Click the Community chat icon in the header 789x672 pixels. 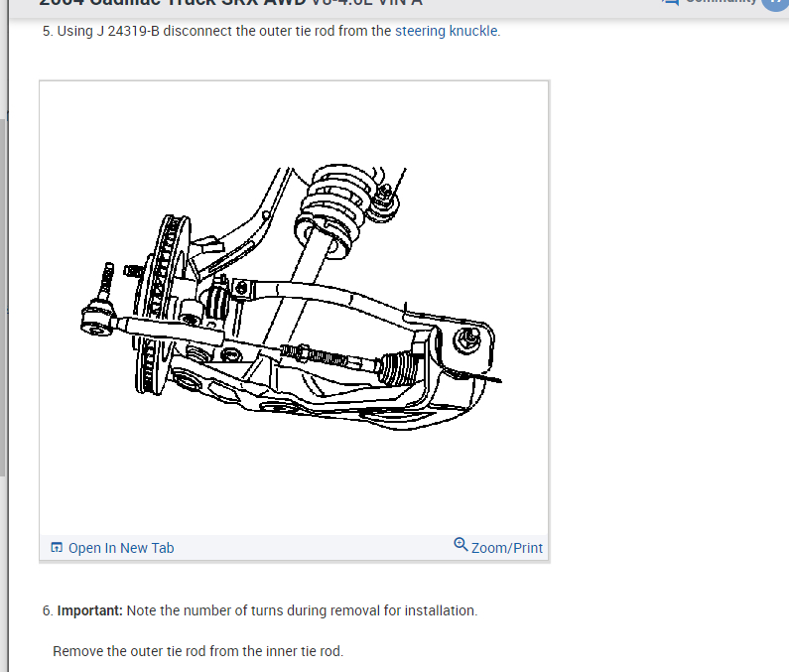coord(670,2)
